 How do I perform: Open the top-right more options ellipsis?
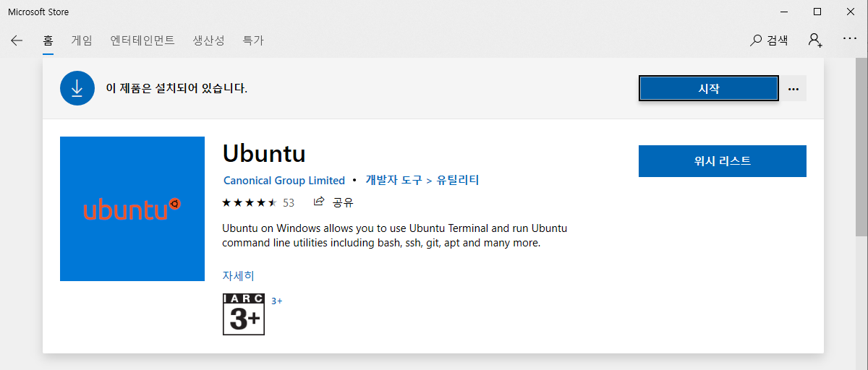850,40
